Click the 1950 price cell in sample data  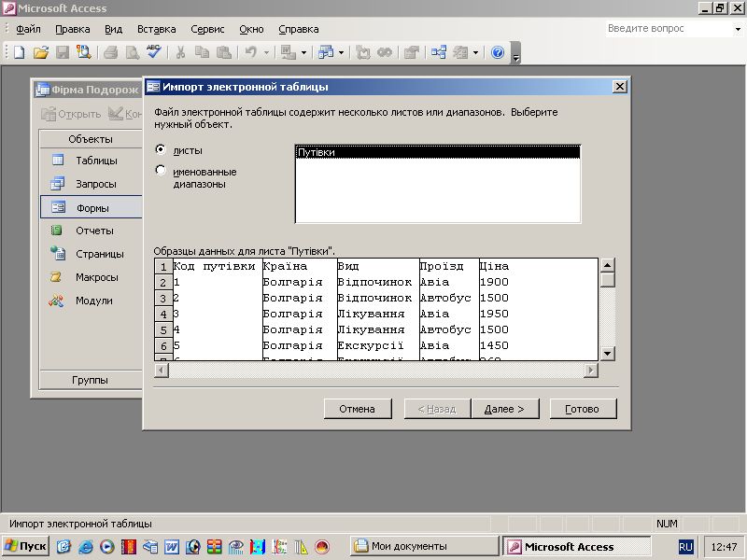pos(494,314)
